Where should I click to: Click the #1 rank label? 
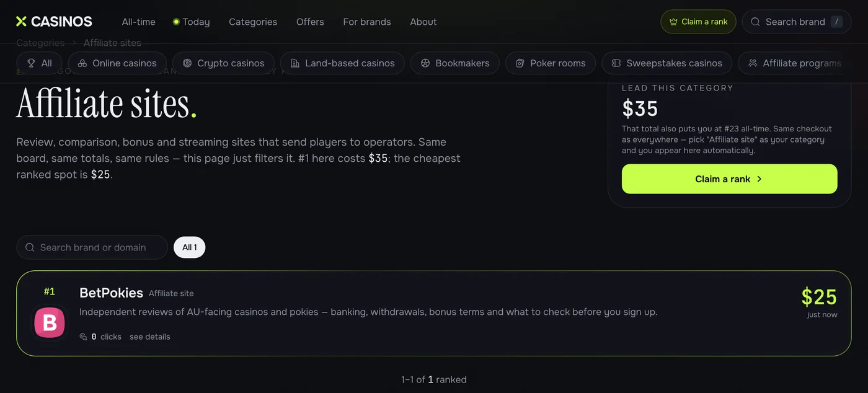click(50, 291)
